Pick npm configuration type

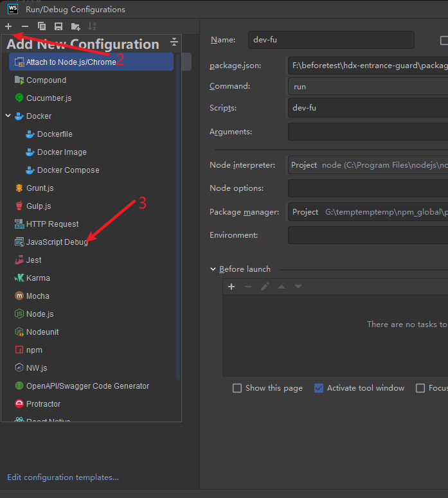(x=91, y=350)
